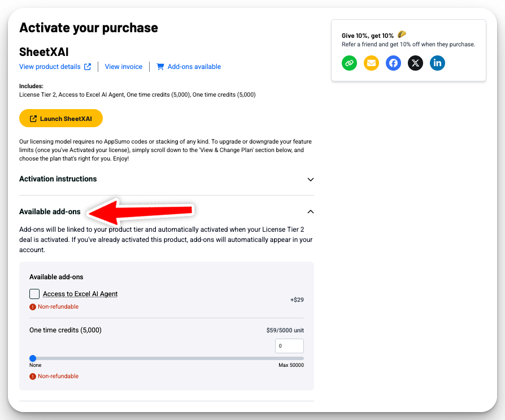Open the View product details link
Image resolution: width=505 pixels, height=420 pixels.
point(50,67)
